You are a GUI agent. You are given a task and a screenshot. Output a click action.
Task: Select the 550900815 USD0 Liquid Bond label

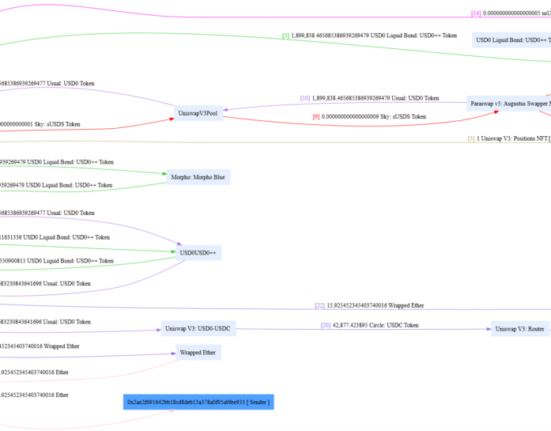pyautogui.click(x=57, y=261)
